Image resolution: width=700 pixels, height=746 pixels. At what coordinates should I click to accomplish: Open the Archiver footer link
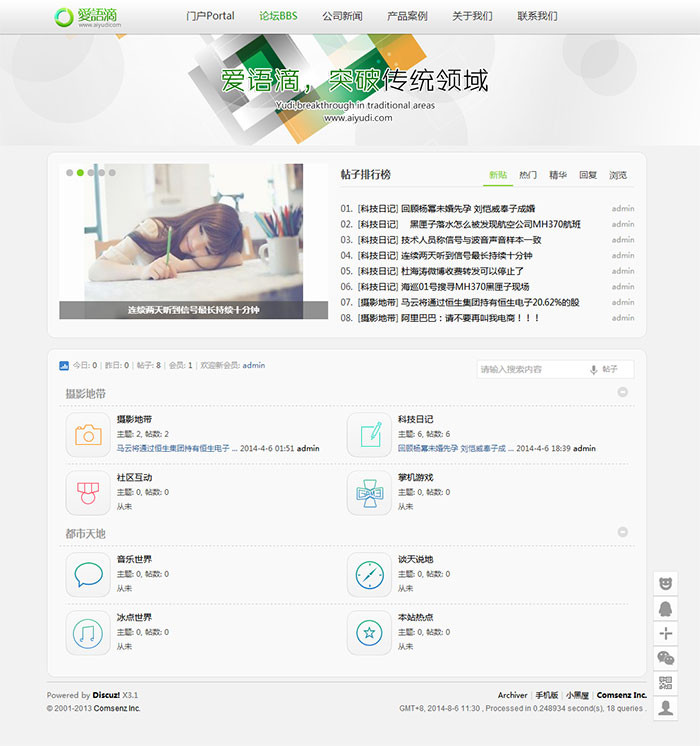coord(513,695)
